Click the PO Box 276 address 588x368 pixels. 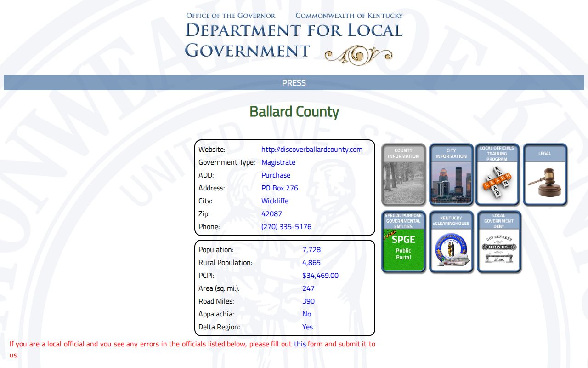pyautogui.click(x=280, y=188)
